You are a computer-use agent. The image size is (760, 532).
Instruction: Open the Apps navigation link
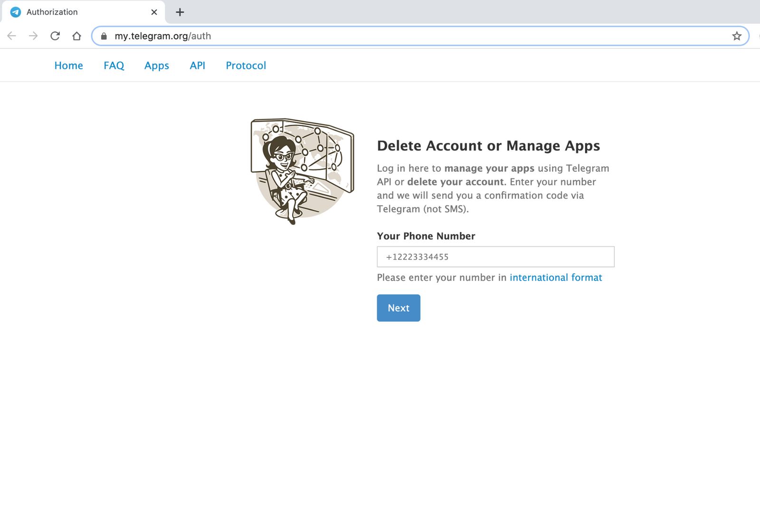click(157, 65)
